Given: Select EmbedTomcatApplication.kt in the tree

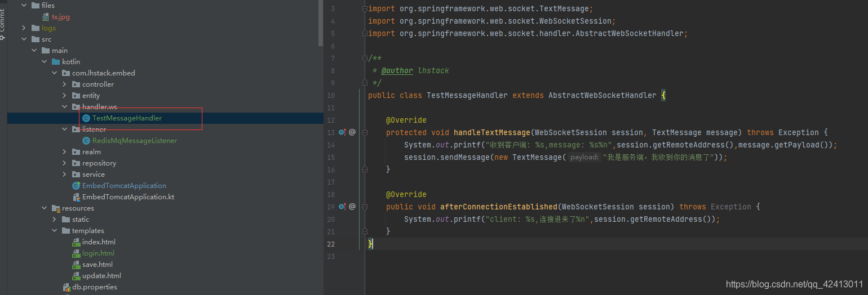Looking at the screenshot, I should 128,197.
